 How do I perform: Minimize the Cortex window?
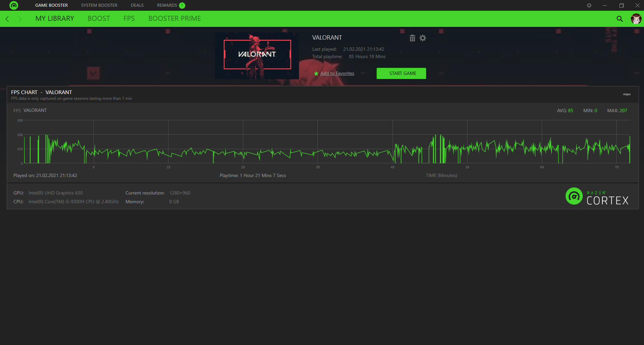click(x=605, y=5)
